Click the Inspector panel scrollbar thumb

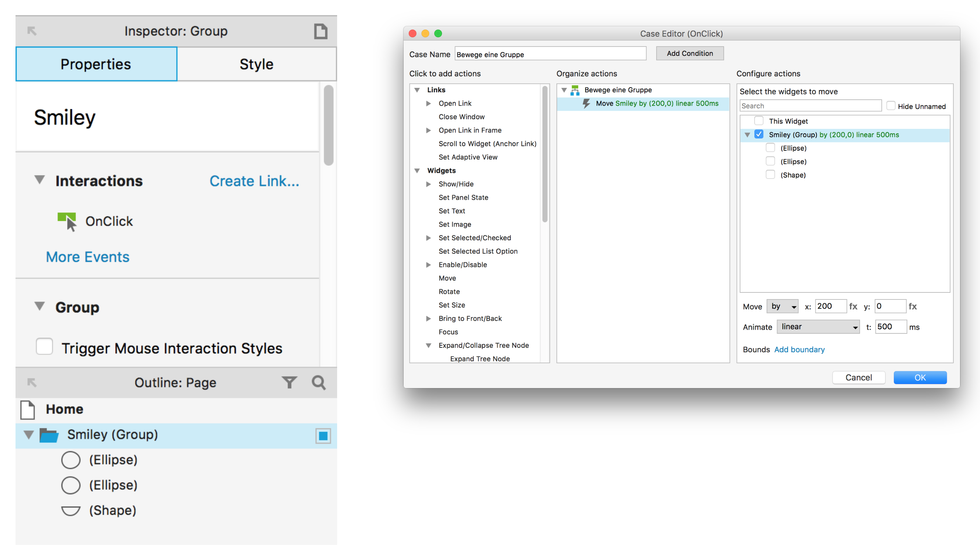(328, 125)
